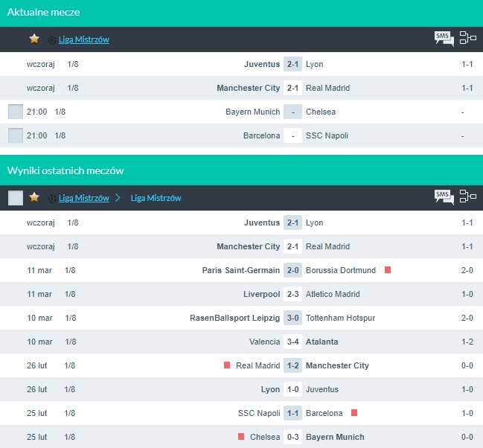Image resolution: width=483 pixels, height=448 pixels.
Task: Click the 1-1 score of SSC Napoli–Barcelona
Action: click(x=292, y=413)
